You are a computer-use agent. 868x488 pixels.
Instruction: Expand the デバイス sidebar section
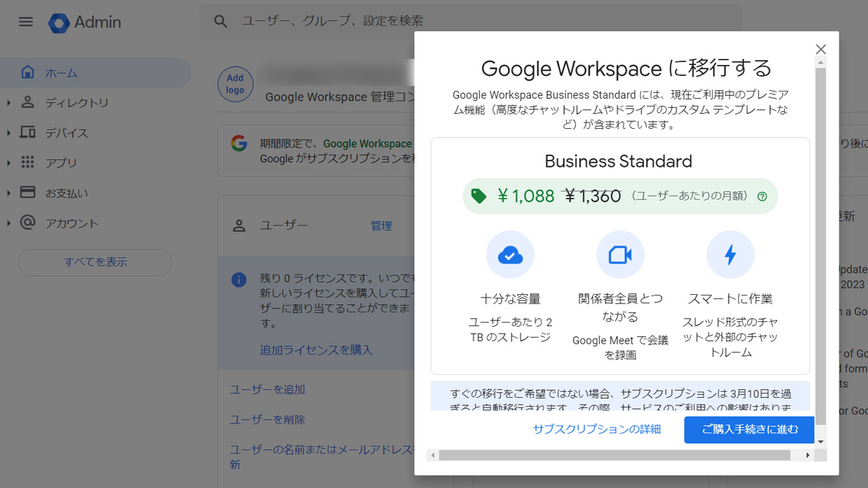click(x=8, y=133)
